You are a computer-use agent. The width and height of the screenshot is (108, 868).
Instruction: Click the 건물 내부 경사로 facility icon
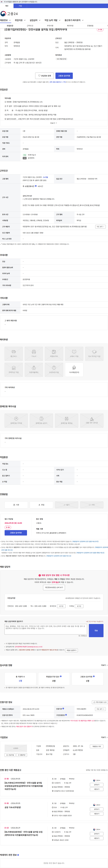(92, 420)
